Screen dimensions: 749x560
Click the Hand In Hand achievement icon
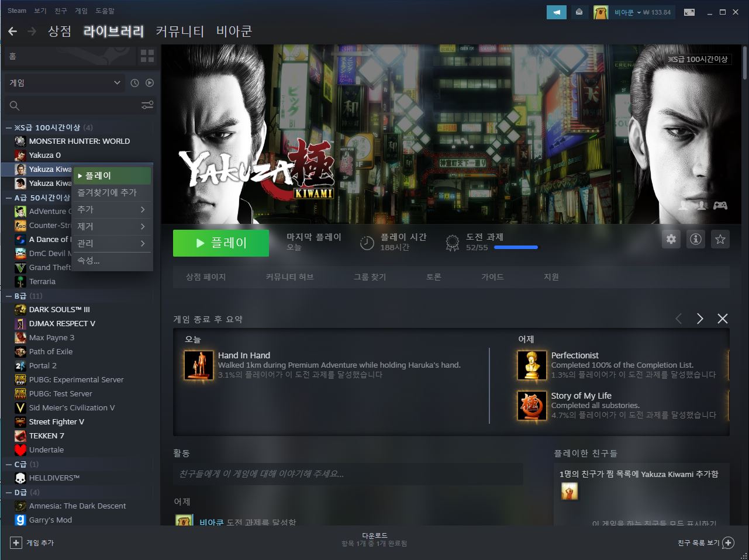point(199,365)
